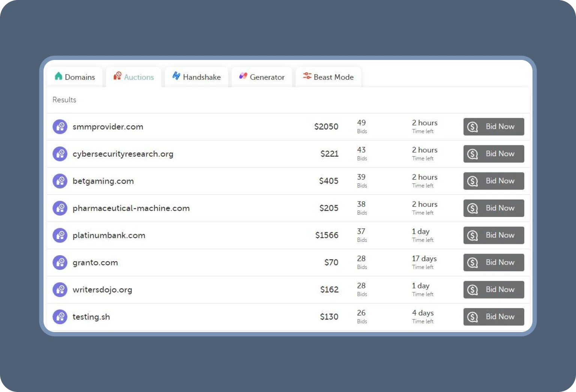
Task: Place a bid on betgaming.com
Action: tap(493, 181)
